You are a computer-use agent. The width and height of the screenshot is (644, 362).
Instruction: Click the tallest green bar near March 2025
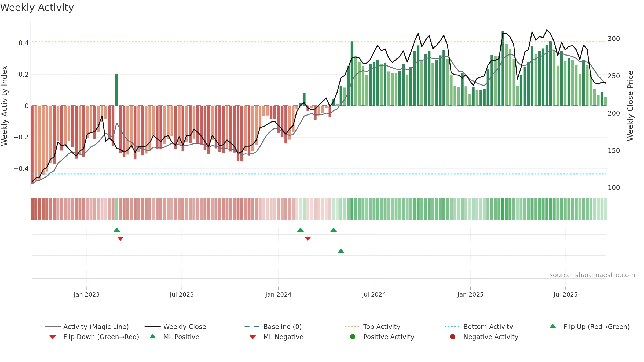tap(503, 69)
